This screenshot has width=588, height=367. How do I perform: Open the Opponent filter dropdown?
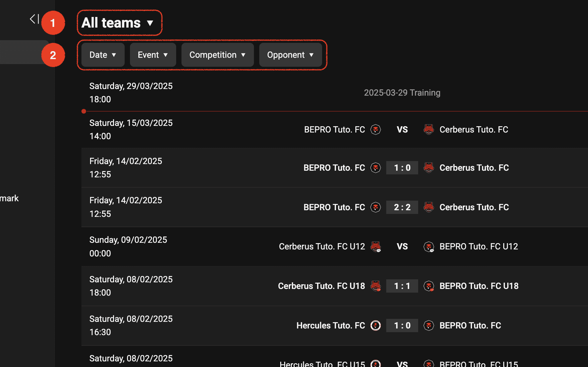291,55
